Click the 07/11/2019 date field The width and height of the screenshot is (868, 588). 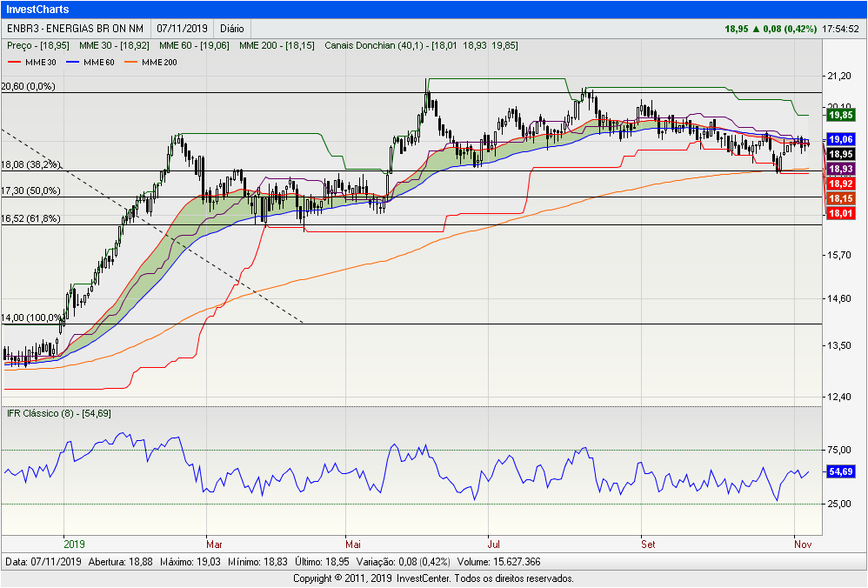[183, 29]
